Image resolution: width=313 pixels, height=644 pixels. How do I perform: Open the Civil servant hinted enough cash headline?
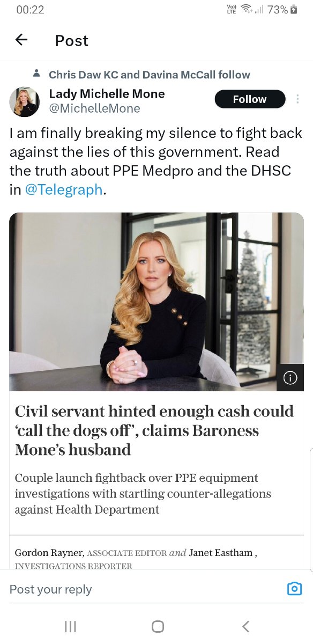(154, 430)
